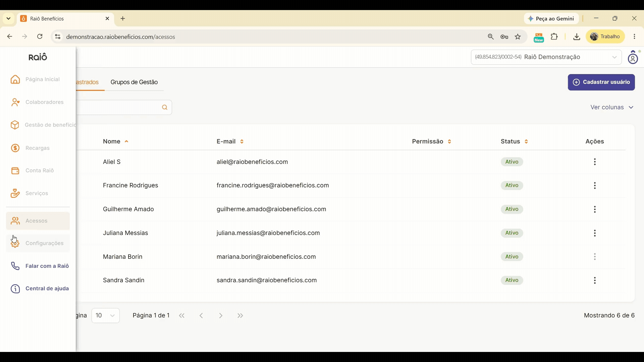
Task: Open Configurações in sidebar
Action: 38,244
